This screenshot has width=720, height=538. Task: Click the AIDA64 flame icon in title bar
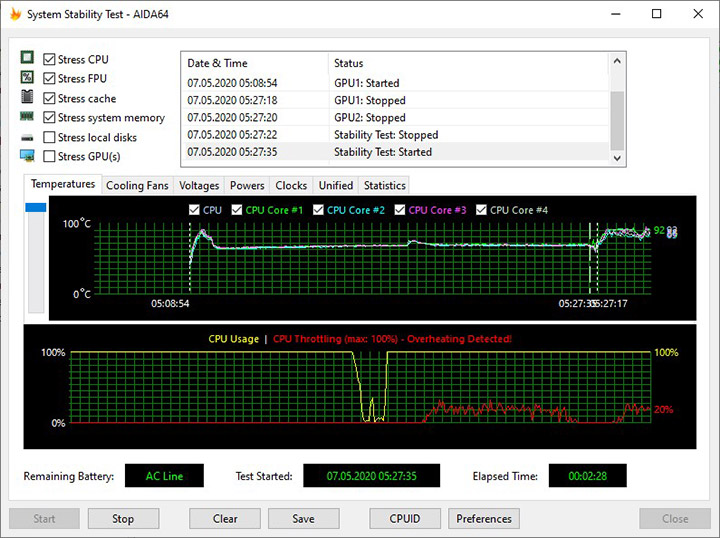pos(16,14)
